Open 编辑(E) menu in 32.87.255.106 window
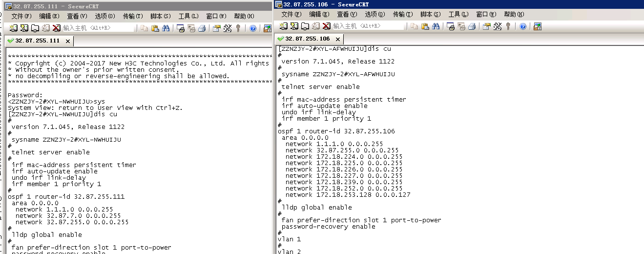 point(319,15)
